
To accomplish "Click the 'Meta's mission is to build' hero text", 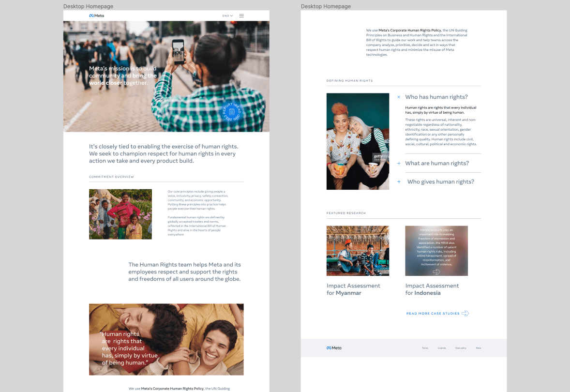I will coord(123,75).
